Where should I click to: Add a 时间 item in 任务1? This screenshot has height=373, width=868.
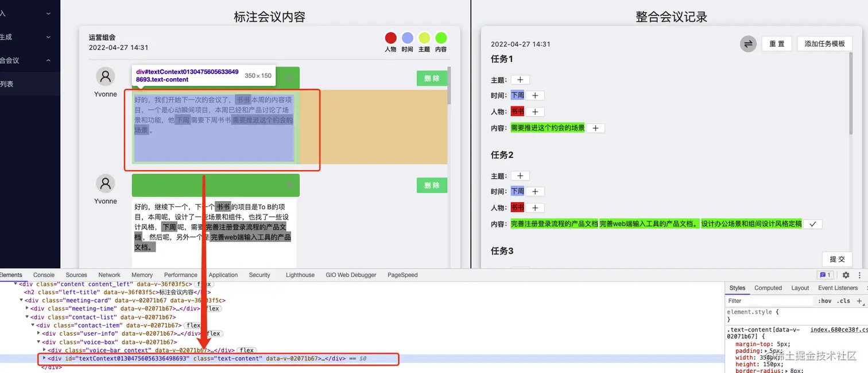click(535, 96)
